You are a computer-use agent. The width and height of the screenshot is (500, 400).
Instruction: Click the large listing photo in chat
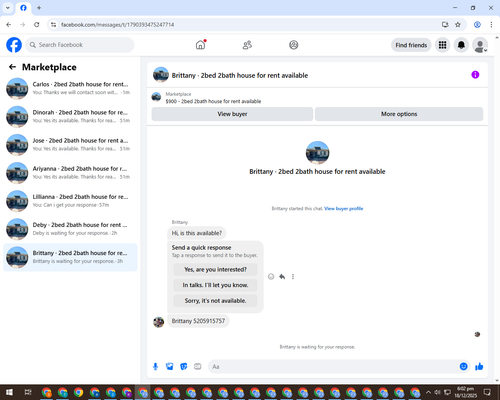(x=317, y=153)
